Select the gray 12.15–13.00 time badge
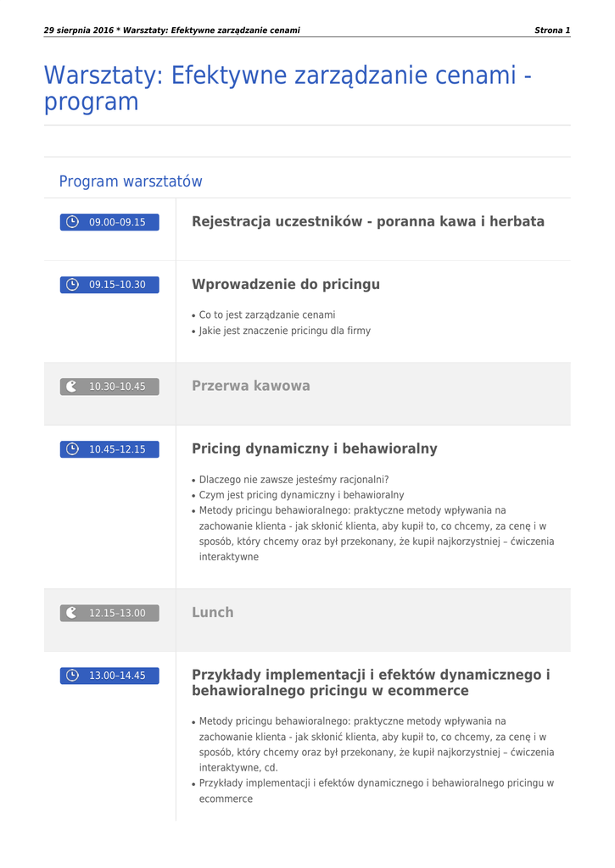The image size is (615, 868). point(109,613)
